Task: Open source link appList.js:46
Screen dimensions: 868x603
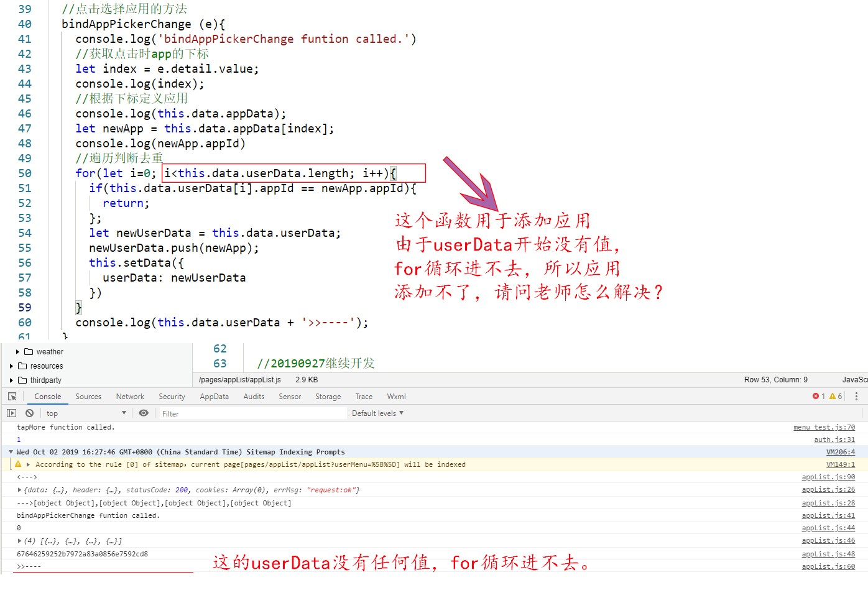Action: [828, 541]
